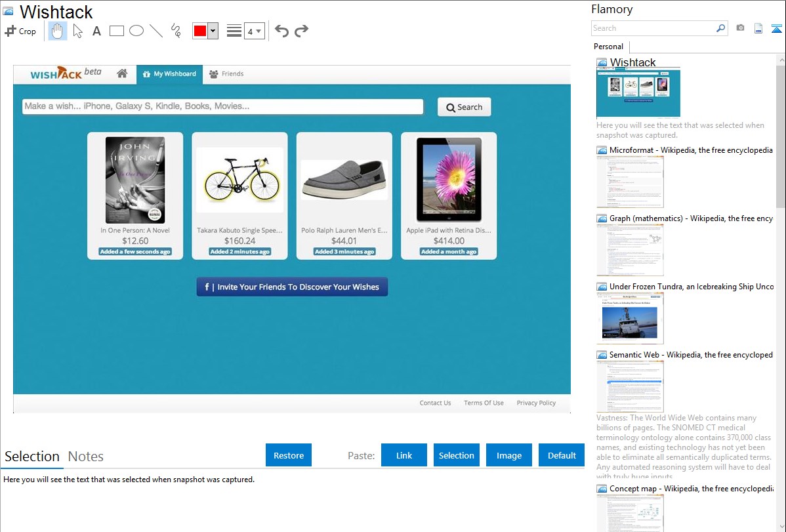Capture a snapshot with the camera icon

click(x=740, y=28)
